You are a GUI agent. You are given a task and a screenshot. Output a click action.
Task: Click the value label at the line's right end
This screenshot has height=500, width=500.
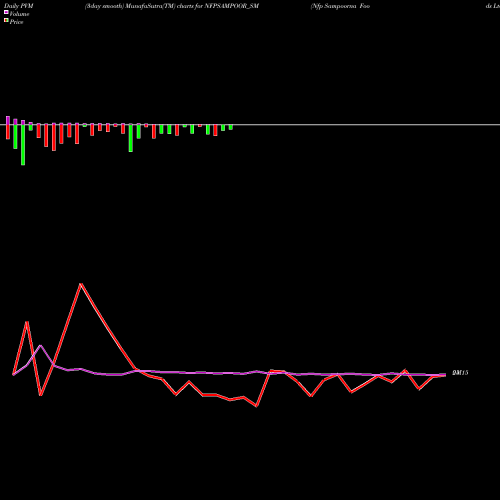(460, 373)
